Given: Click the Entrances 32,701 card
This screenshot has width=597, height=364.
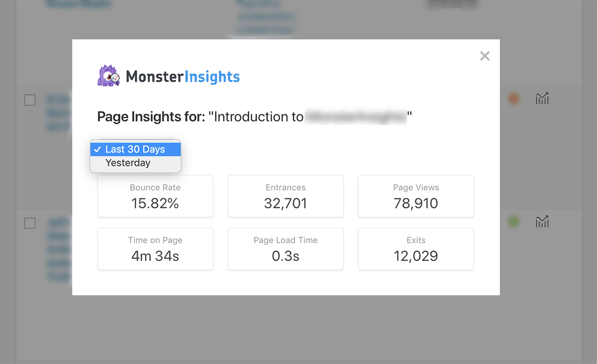Looking at the screenshot, I should [x=286, y=196].
